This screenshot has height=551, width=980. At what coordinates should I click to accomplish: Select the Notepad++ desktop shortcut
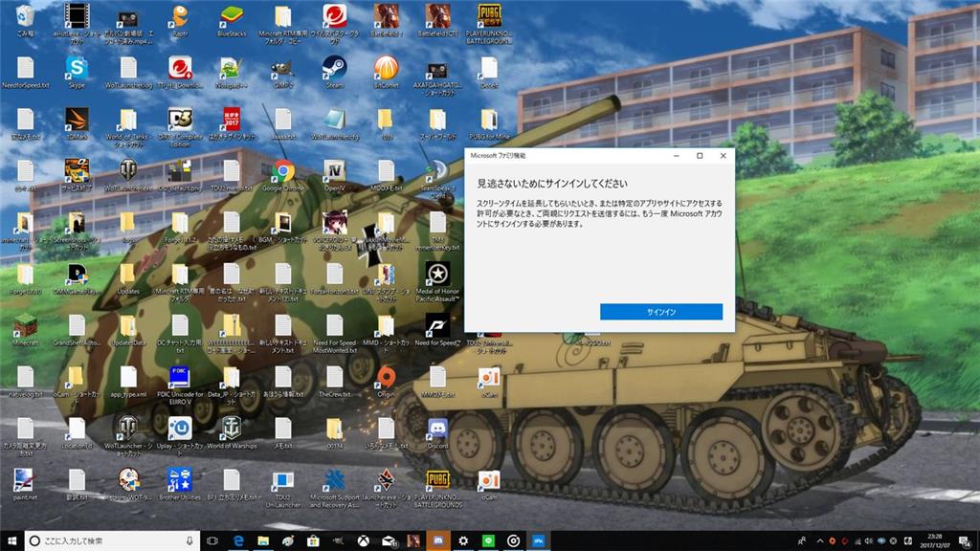(232, 73)
